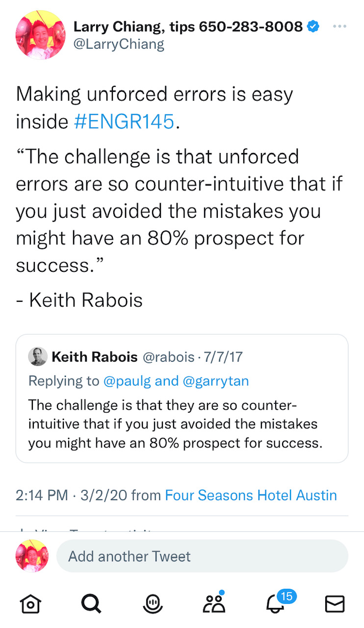Tap the Search magnifier icon
This screenshot has height=628, width=364.
point(91,603)
